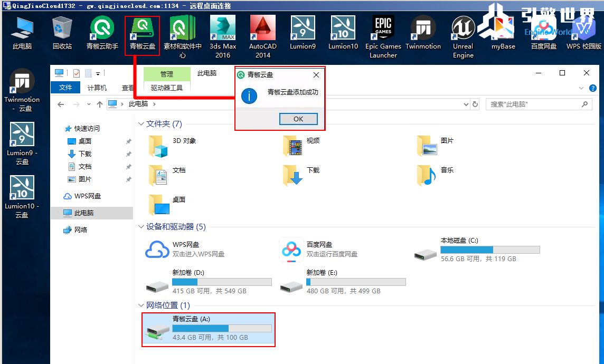Open quick access toolbar customize dropdown
This screenshot has height=364, width=604.
(98, 73)
